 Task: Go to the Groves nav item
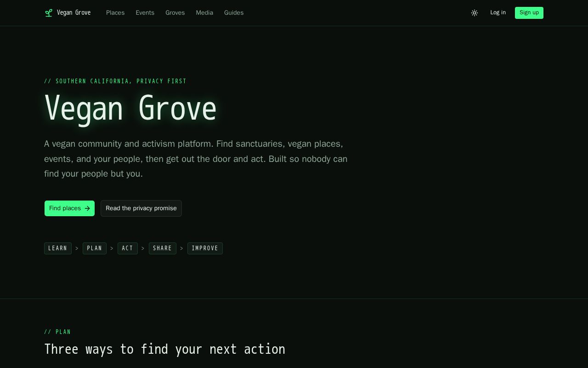point(175,13)
